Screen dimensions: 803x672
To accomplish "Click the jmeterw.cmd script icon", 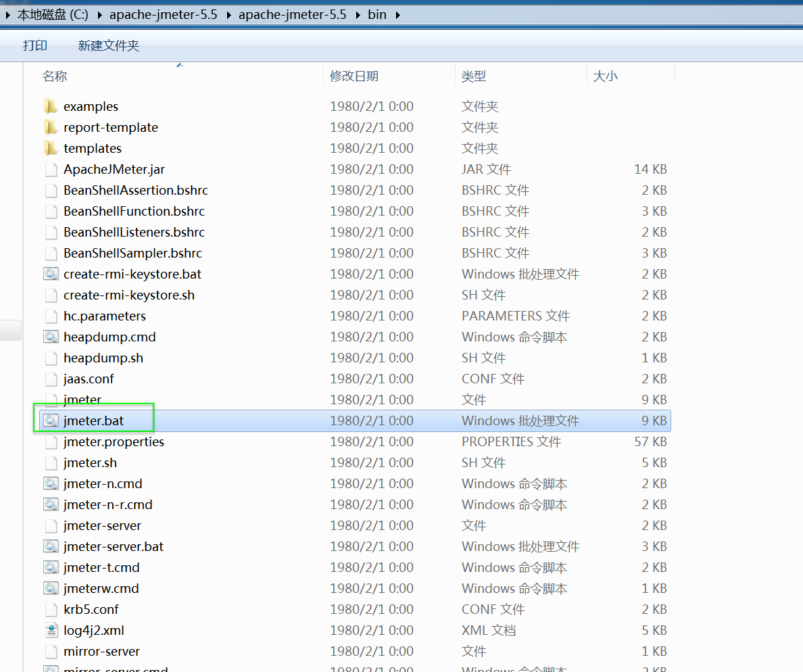I will (x=51, y=589).
